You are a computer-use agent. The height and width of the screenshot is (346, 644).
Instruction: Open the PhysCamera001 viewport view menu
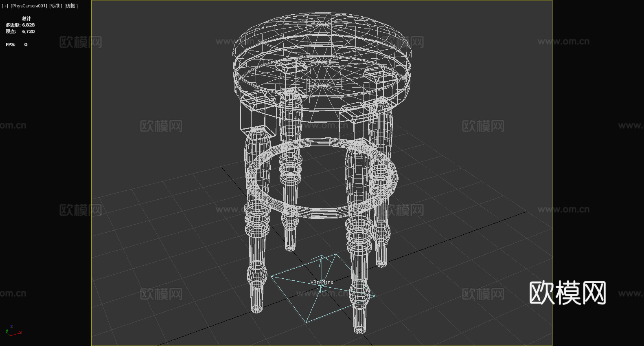point(29,6)
